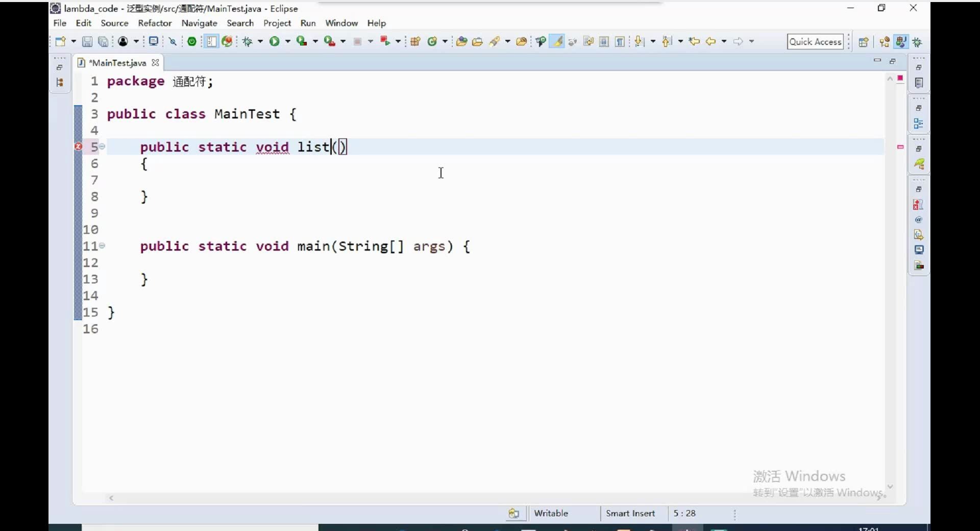This screenshot has width=980, height=531.
Task: Open the New Java Class dropdown arrow
Action: pyautogui.click(x=445, y=41)
